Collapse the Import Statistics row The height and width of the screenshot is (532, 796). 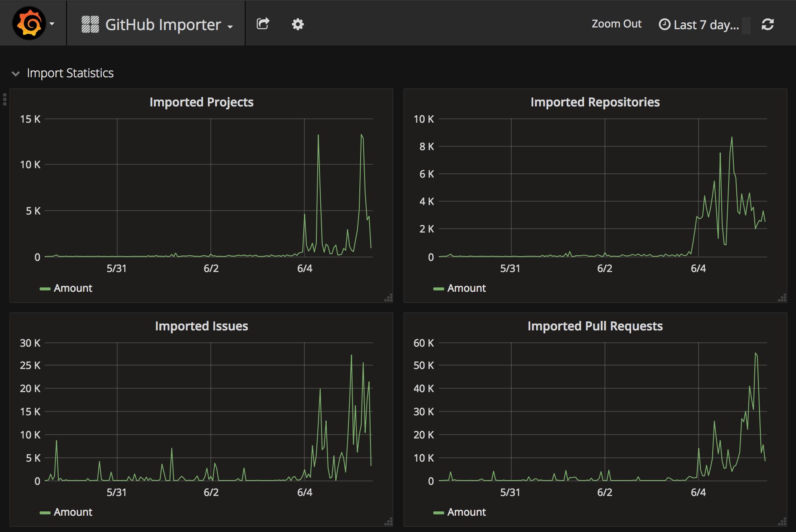pyautogui.click(x=16, y=73)
